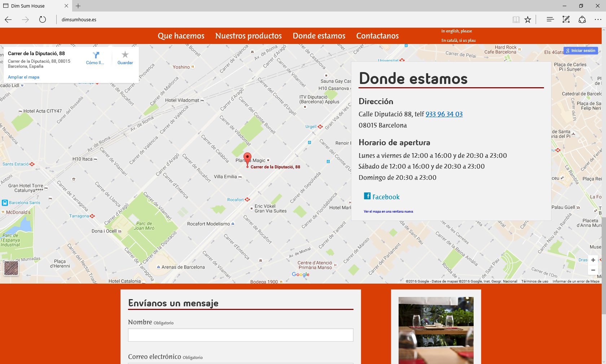The width and height of the screenshot is (606, 364).
Task: Go to Donde estamos section
Action: point(319,36)
